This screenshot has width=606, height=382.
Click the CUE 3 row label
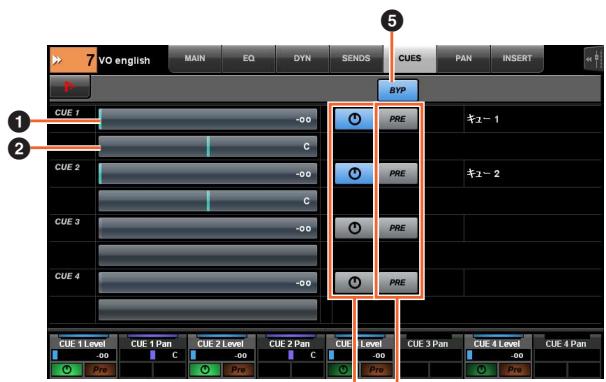click(67, 222)
